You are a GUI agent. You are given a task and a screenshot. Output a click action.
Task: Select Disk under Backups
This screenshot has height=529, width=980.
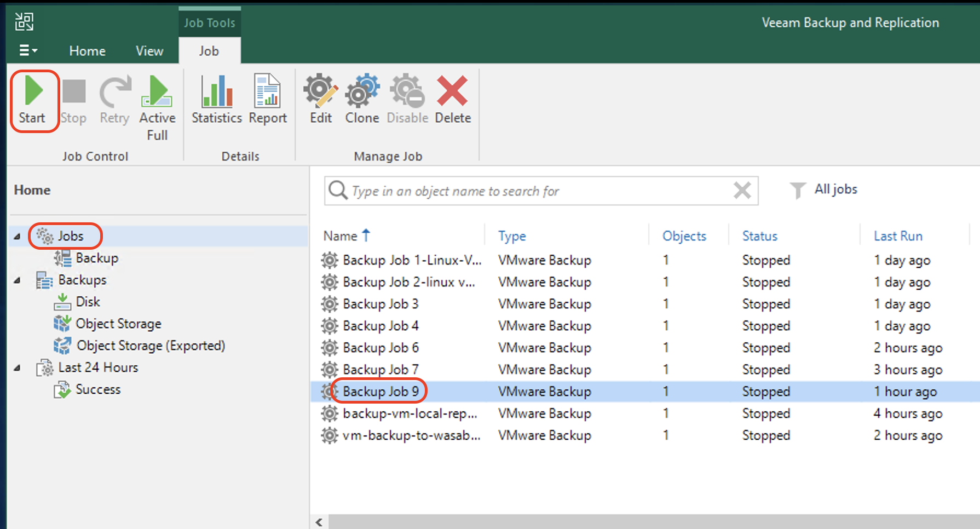88,302
